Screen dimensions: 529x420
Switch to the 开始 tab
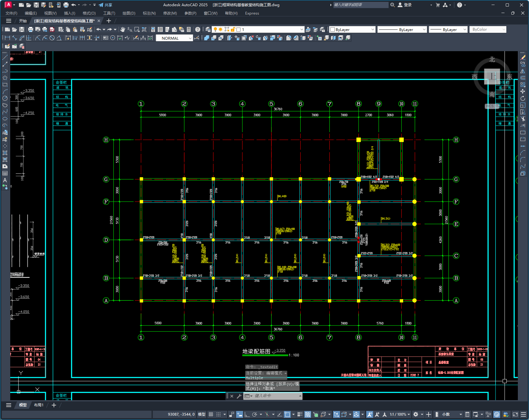tap(23, 21)
